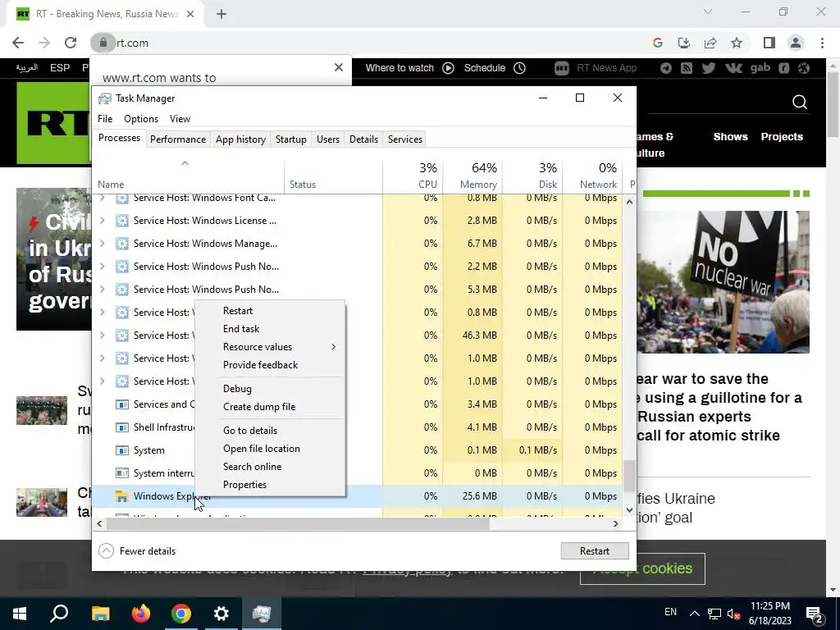Screen dimensions: 840x630
Task: Open the Google icon in address bar
Action: point(657,43)
